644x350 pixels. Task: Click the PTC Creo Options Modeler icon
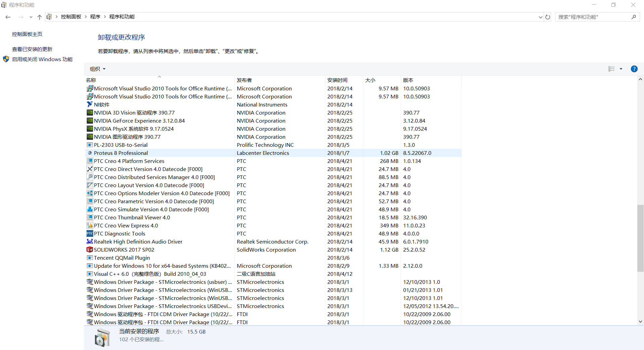coord(90,193)
